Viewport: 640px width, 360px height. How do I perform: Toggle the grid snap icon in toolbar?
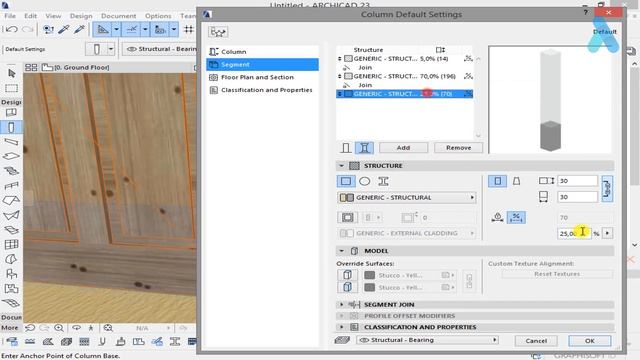click(x=189, y=29)
